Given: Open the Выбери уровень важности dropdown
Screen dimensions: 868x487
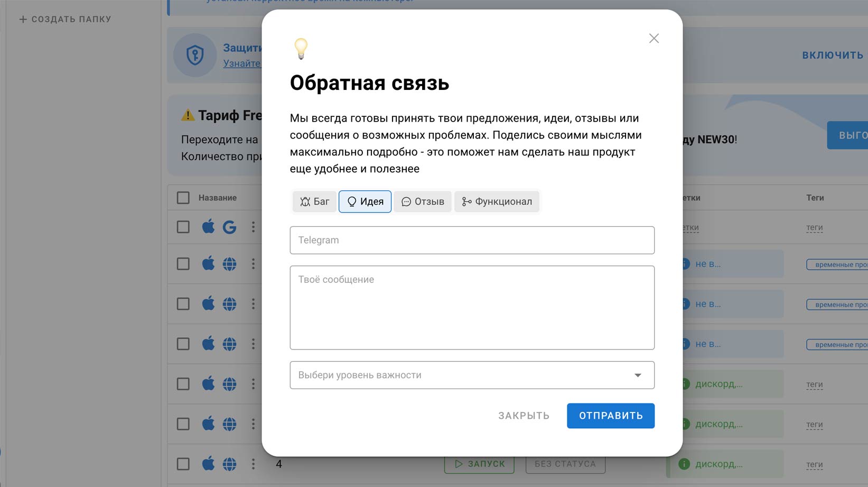Looking at the screenshot, I should tap(472, 375).
